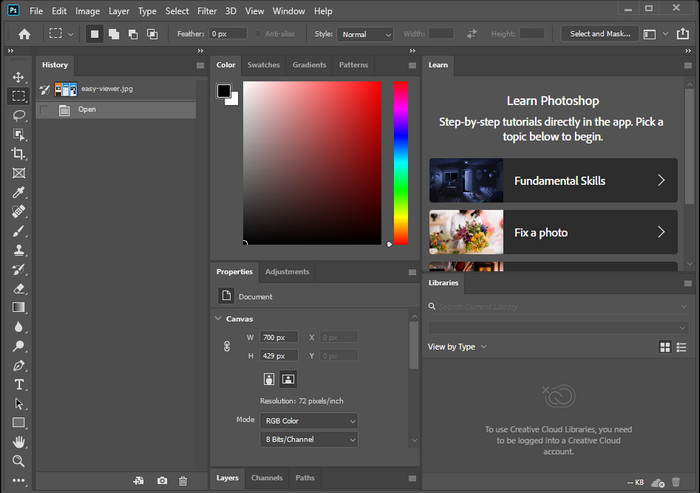Open the Edit Toolbar three-dots button
The width and height of the screenshot is (700, 493).
pyautogui.click(x=18, y=480)
